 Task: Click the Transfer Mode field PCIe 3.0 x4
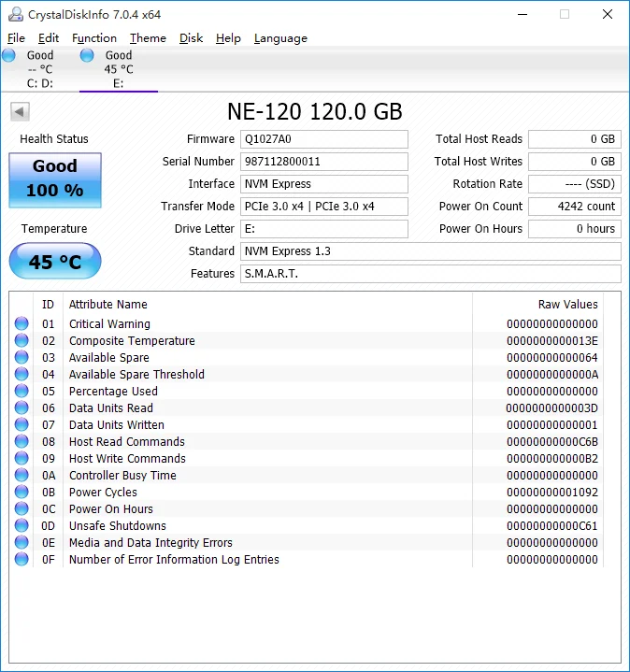point(324,207)
